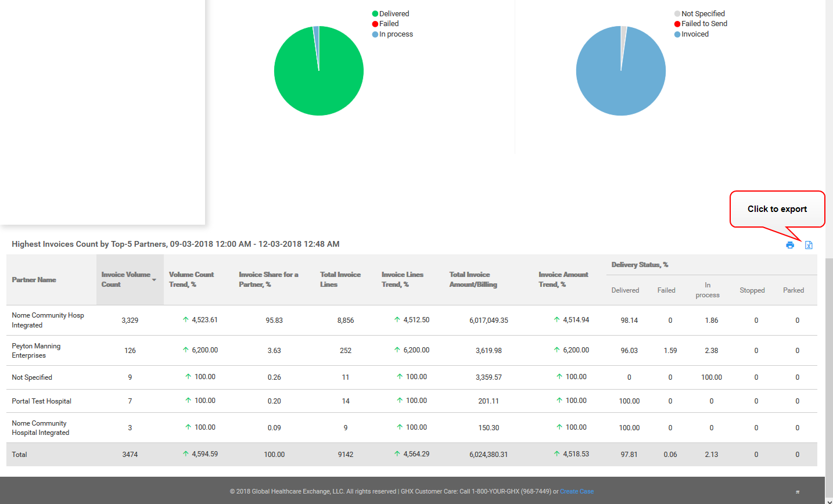This screenshot has width=833, height=504.
Task: Open the Create Case link in footer
Action: (576, 491)
